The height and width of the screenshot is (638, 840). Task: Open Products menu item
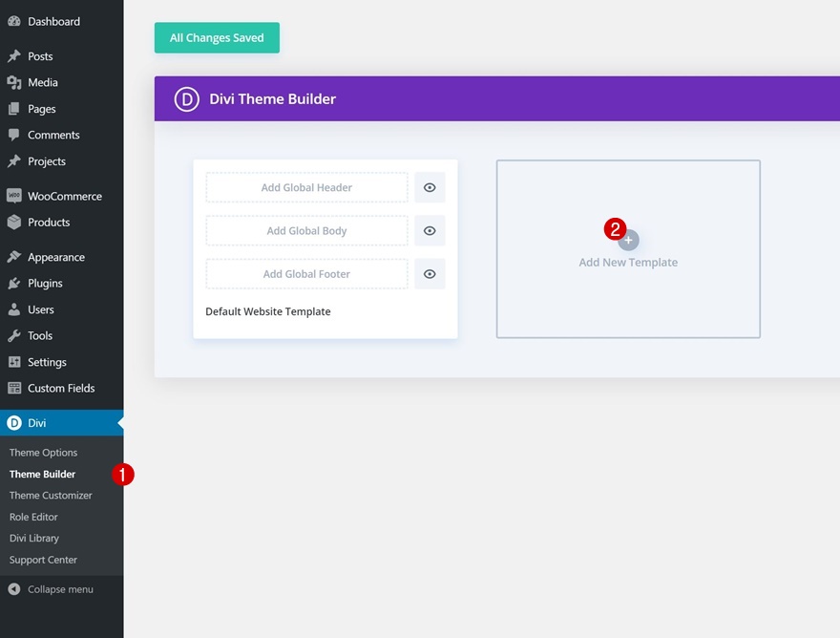[x=62, y=222]
